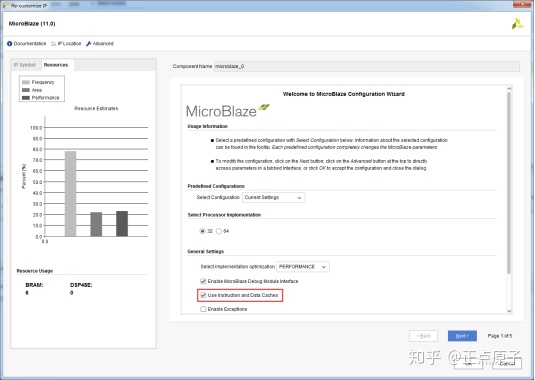Click the Area legend color swatch
The height and width of the screenshot is (380, 535).
tap(26, 90)
